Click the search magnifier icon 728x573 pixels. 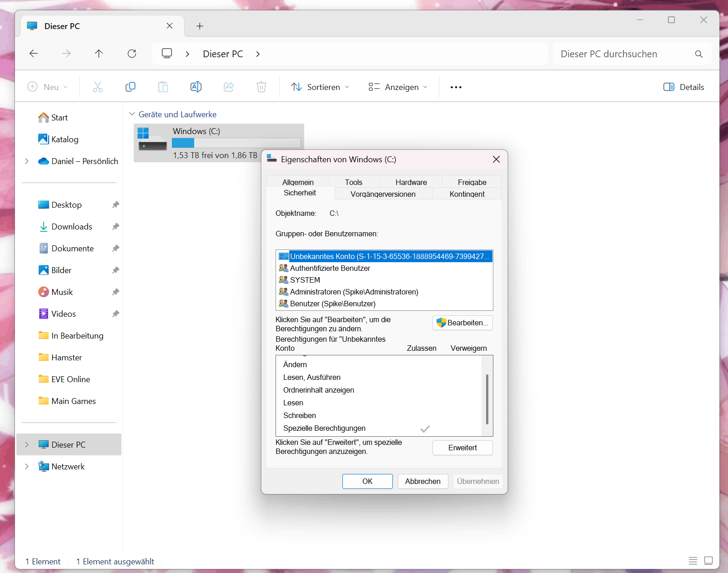[x=699, y=54]
